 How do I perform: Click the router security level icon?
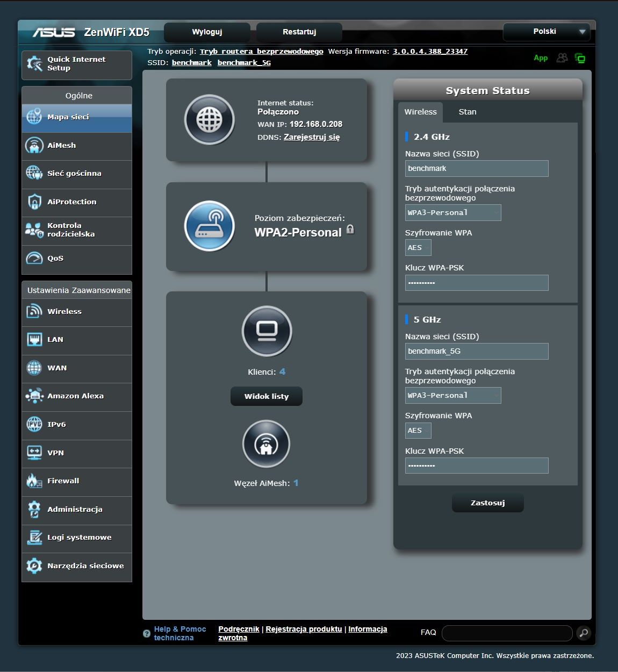(x=210, y=226)
